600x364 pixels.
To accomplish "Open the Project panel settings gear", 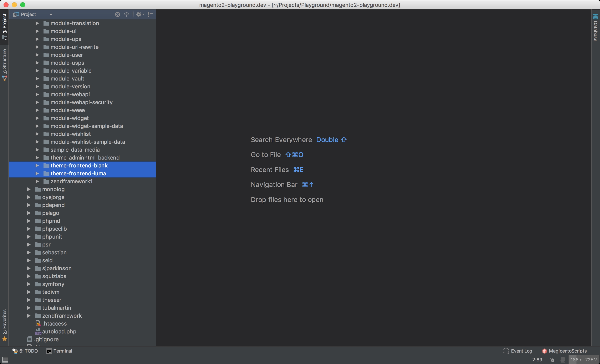I will tap(140, 14).
